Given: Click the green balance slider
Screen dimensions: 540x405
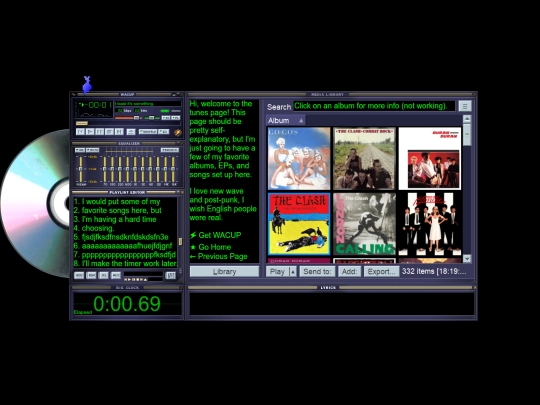Looking at the screenshot, I should [152, 118].
